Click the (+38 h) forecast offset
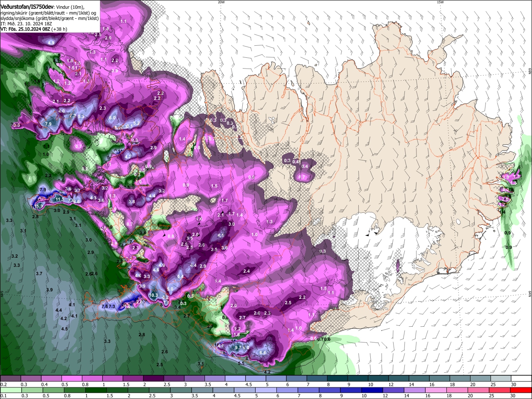Screen dimensions: 532x399 coord(59,29)
